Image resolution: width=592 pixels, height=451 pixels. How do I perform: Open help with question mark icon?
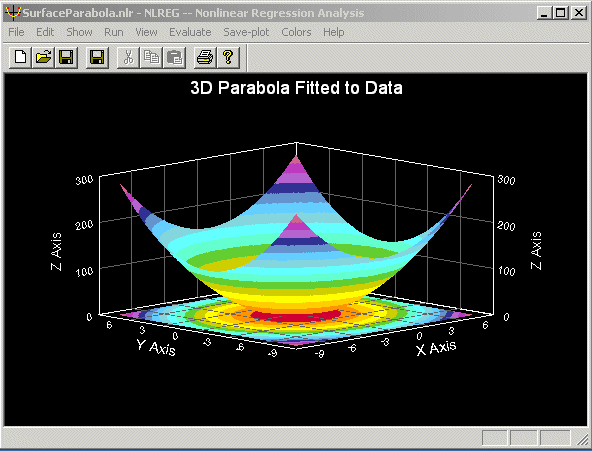(x=228, y=57)
